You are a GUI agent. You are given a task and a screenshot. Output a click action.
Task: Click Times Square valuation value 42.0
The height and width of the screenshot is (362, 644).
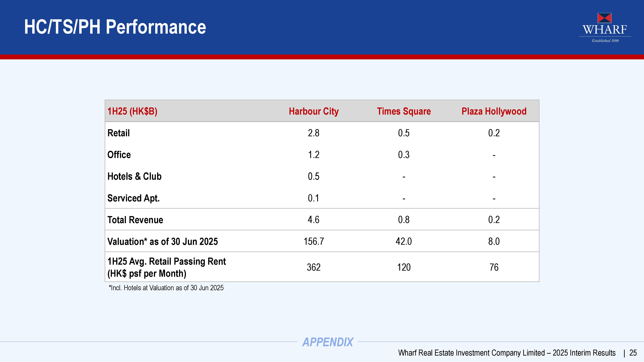click(x=403, y=241)
